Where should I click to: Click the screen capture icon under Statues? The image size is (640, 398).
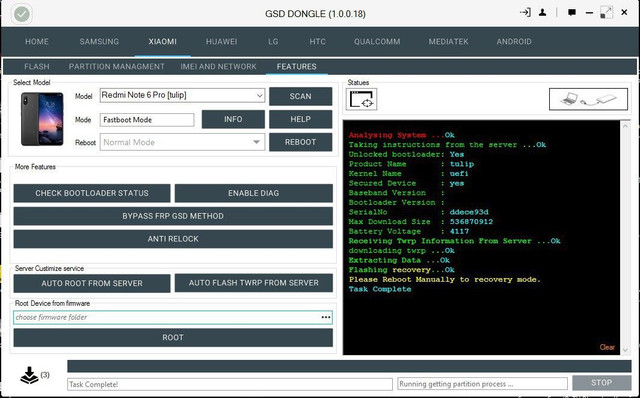coord(361,99)
